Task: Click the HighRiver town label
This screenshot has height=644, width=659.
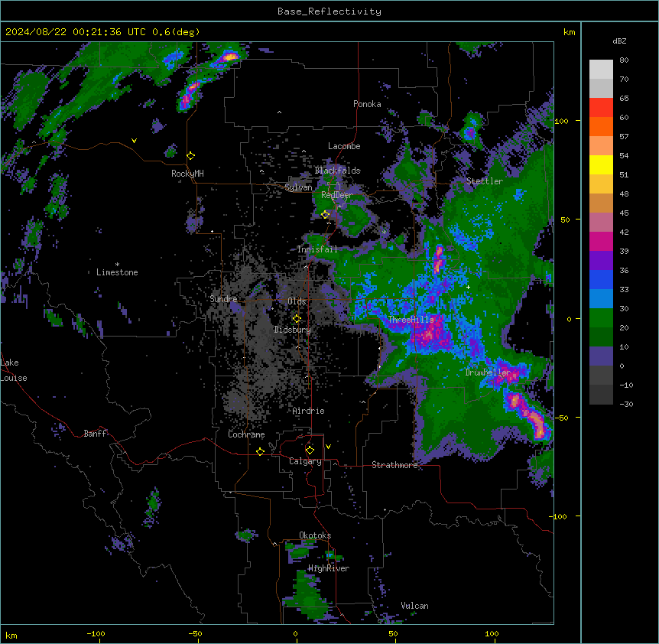Action: [x=329, y=568]
